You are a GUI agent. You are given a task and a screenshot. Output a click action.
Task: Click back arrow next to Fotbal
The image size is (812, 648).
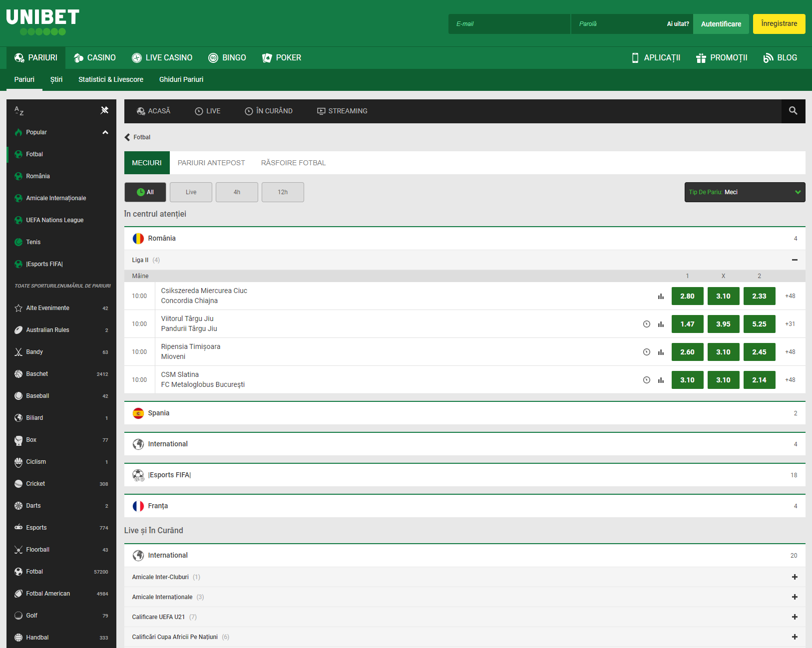pyautogui.click(x=127, y=137)
